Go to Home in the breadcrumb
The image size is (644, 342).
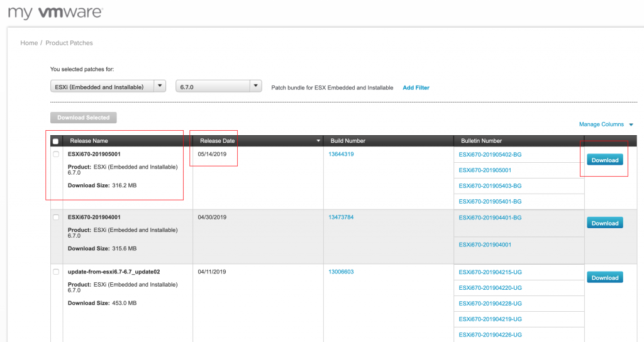(x=29, y=43)
